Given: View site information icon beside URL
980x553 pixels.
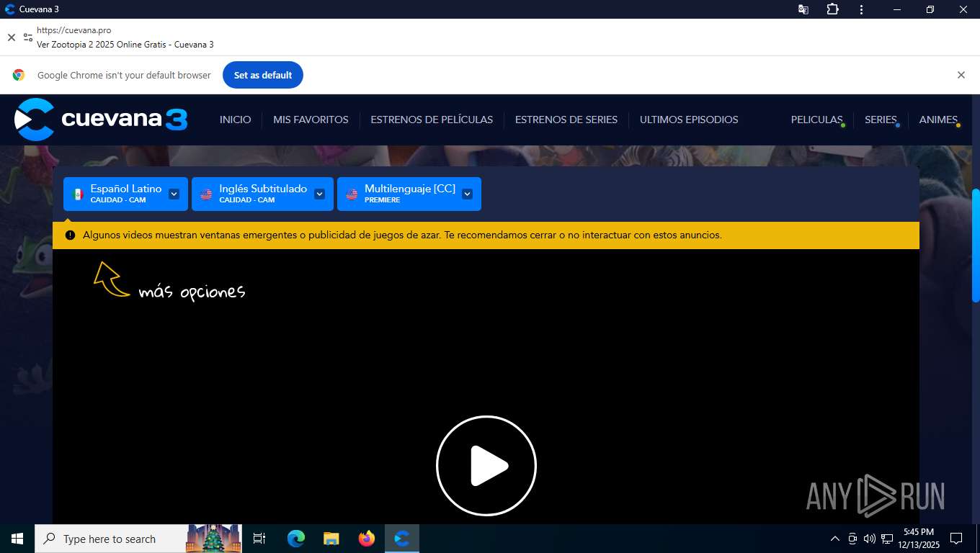Looking at the screenshot, I should click(28, 37).
